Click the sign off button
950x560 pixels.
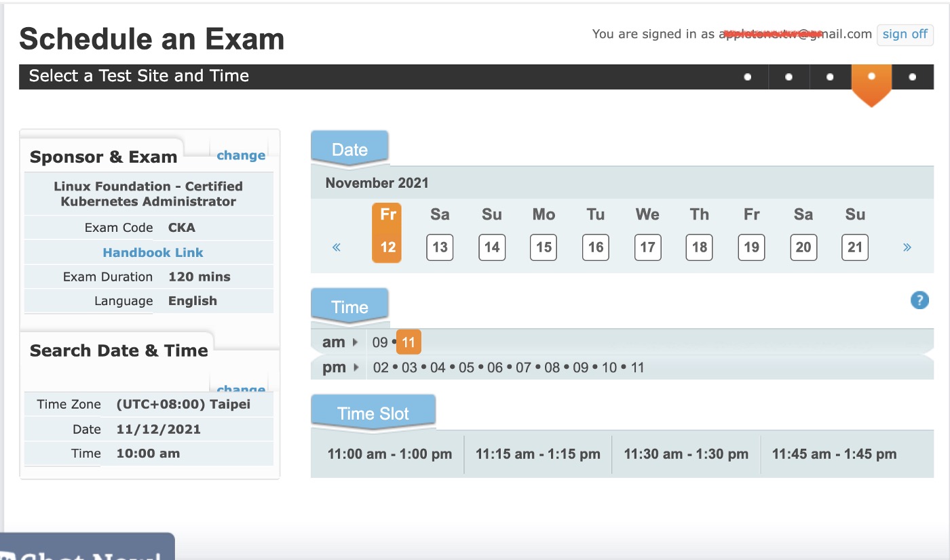click(905, 35)
